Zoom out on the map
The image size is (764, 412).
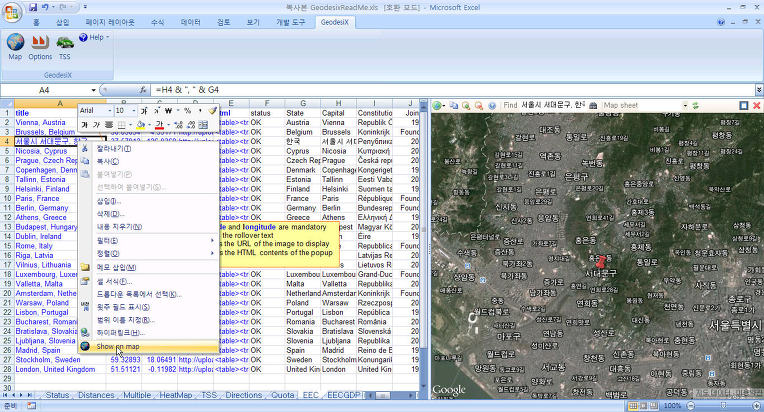(x=479, y=105)
